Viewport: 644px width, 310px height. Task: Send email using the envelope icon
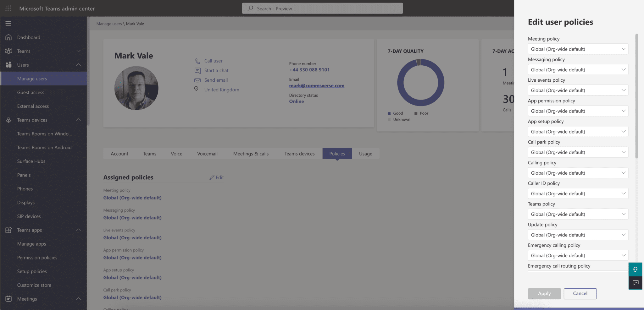click(x=197, y=80)
